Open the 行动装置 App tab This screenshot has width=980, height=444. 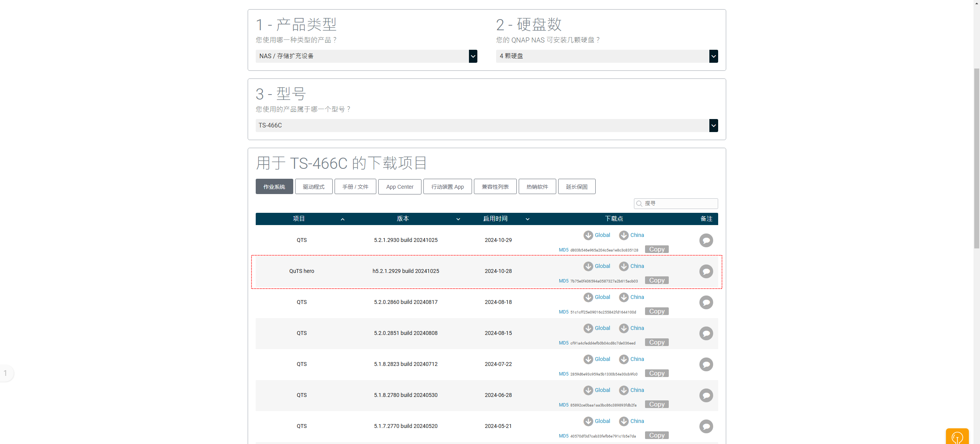point(448,187)
